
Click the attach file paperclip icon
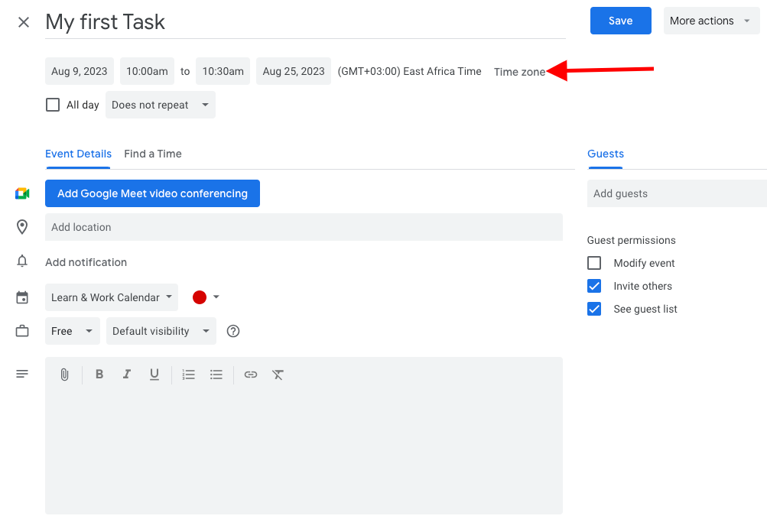point(65,375)
